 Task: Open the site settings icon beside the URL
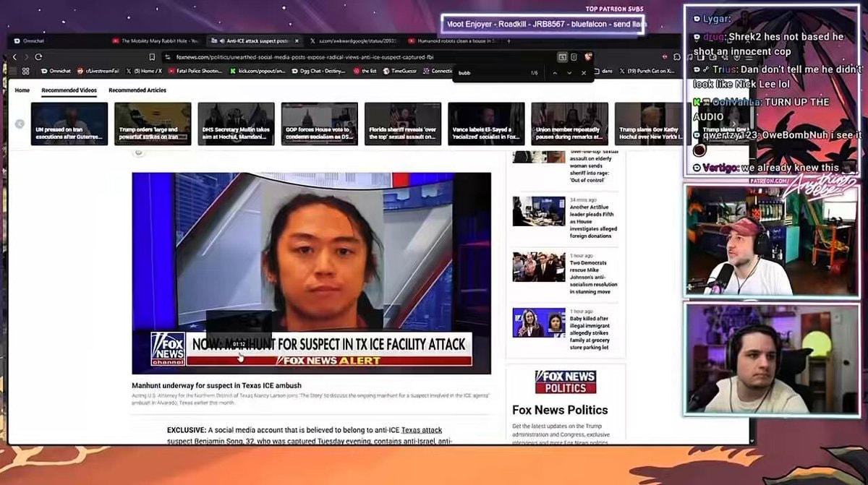[x=168, y=57]
